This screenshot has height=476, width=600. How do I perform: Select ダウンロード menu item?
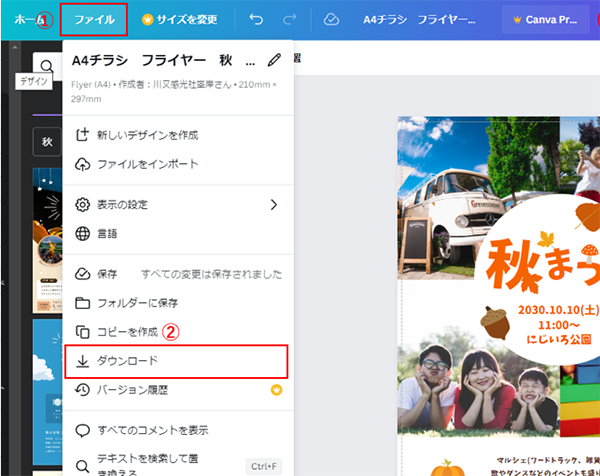click(x=176, y=361)
